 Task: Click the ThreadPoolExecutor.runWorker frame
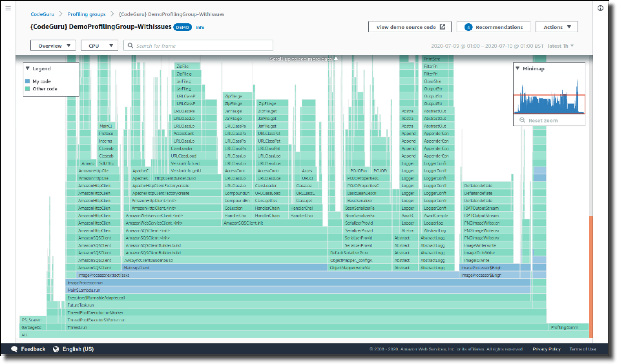point(306,312)
